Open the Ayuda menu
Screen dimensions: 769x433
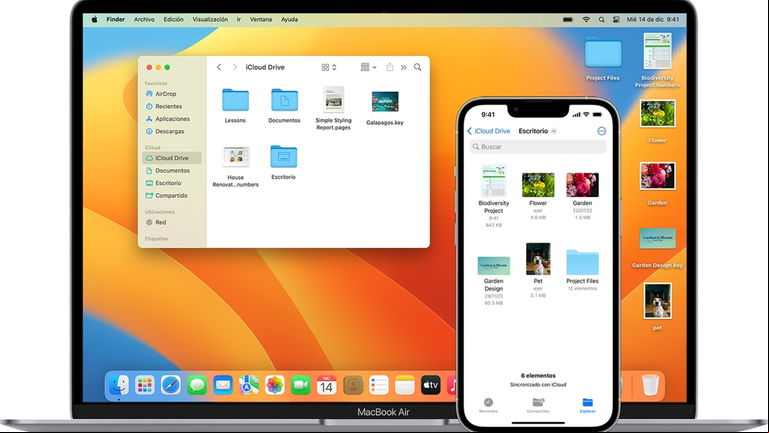click(x=289, y=20)
